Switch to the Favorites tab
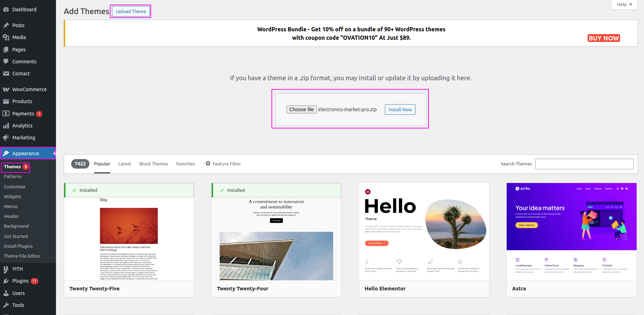Screen dimensions: 644x315 (x=186, y=164)
